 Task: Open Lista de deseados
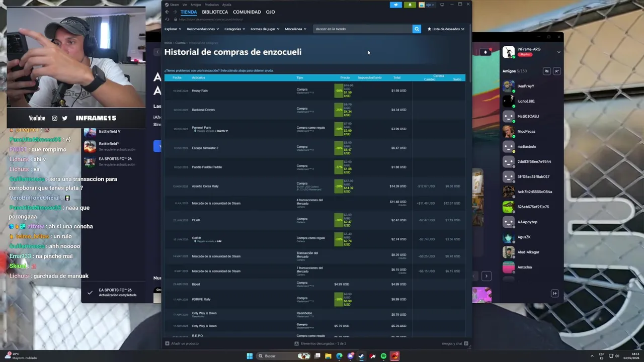[446, 29]
